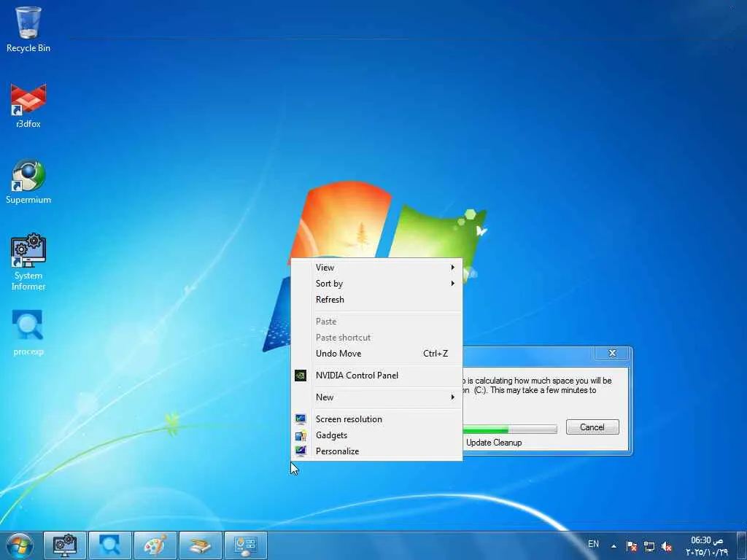Viewport: 747px width, 560px height.
Task: Switch to System Informer in taskbar
Action: [x=65, y=545]
